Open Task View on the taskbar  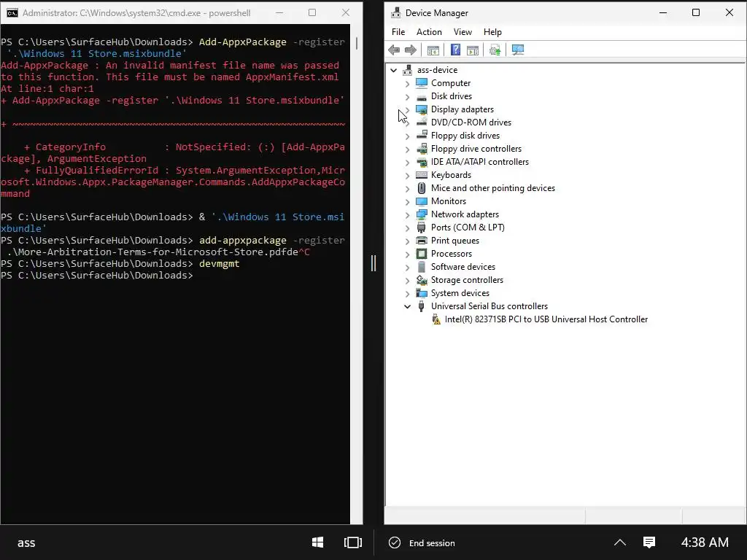(352, 542)
